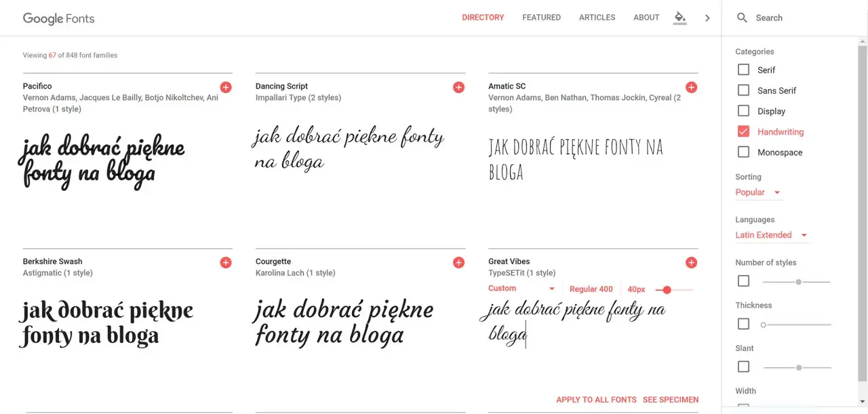Click the right chevron arrow in header
The width and height of the screenshot is (868, 414).
707,18
